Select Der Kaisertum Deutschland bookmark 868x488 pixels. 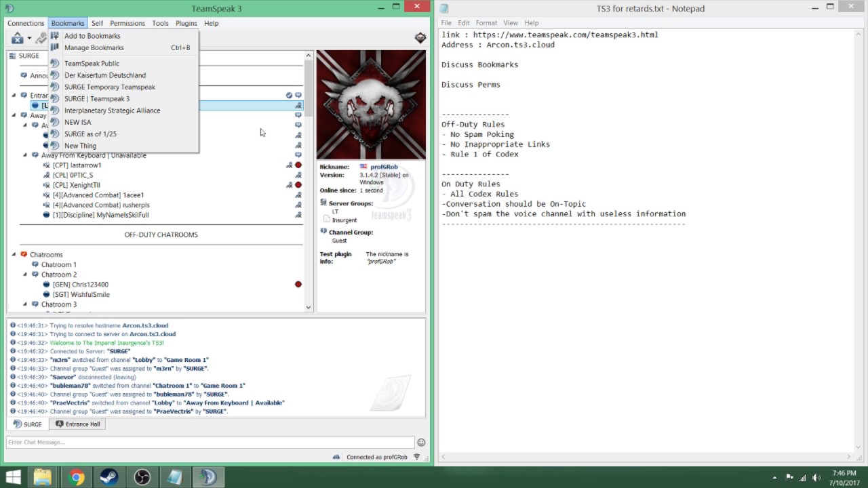click(x=105, y=75)
